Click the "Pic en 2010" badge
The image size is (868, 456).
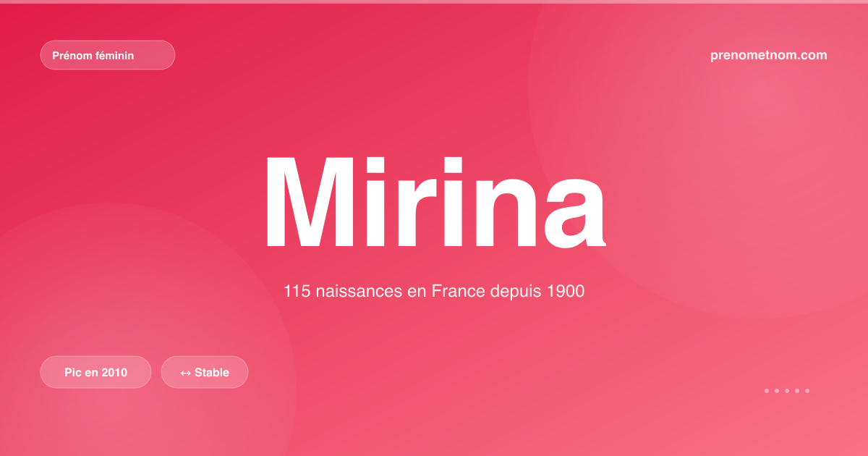[95, 372]
